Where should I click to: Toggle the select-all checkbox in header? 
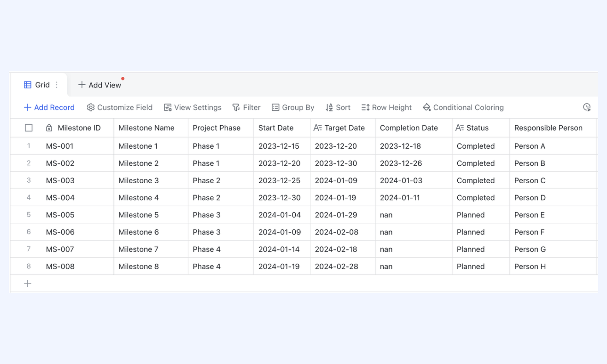point(29,128)
